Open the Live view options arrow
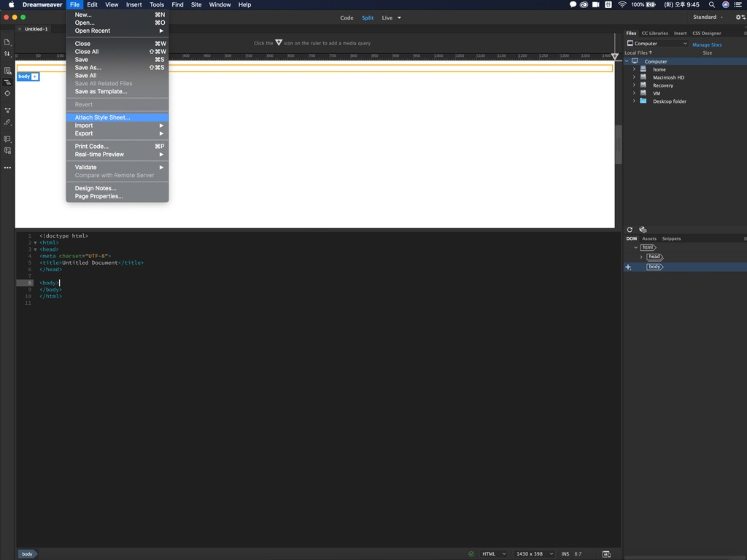The image size is (747, 560). point(399,17)
